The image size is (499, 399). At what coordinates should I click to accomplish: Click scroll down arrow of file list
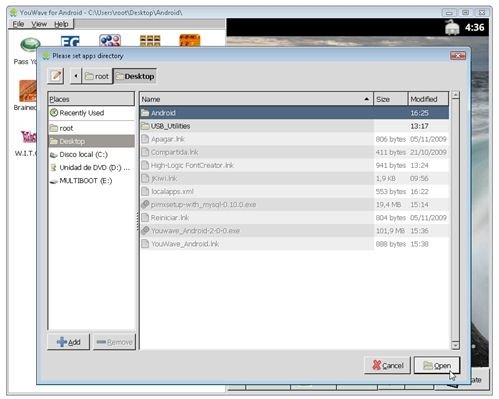point(455,345)
